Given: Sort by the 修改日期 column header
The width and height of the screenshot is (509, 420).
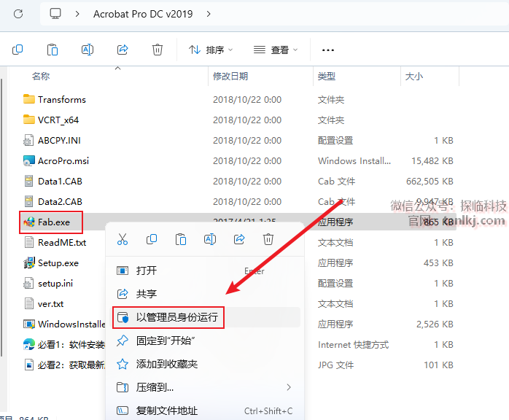Looking at the screenshot, I should click(230, 76).
